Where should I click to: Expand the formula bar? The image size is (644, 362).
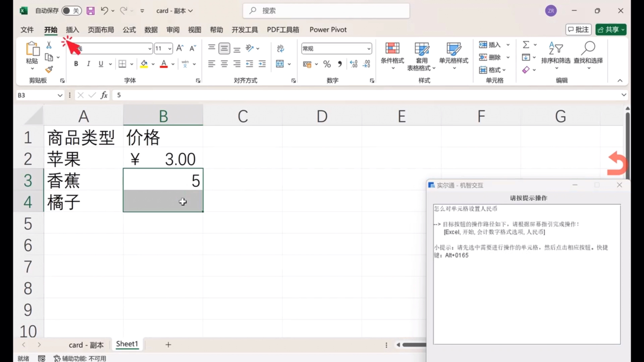(x=624, y=95)
